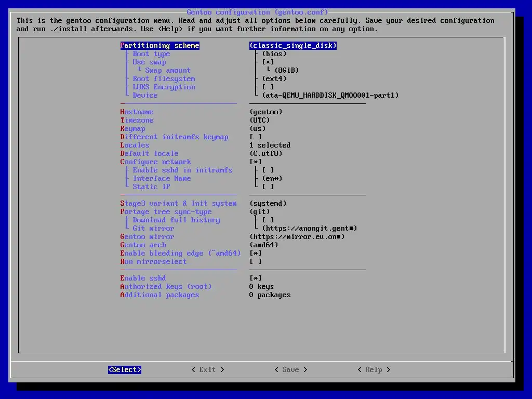The width and height of the screenshot is (532, 399).
Task: Select Different initramfs keymap option
Action: (x=175, y=137)
